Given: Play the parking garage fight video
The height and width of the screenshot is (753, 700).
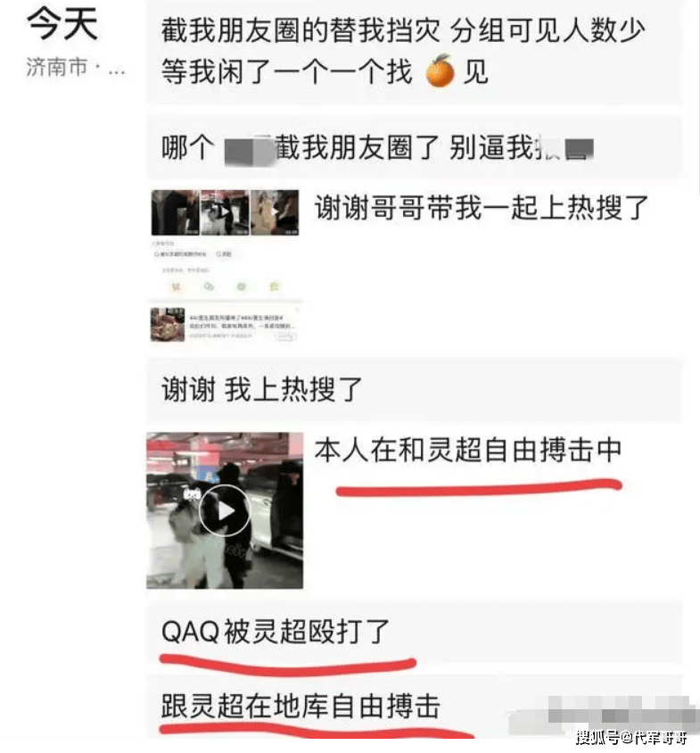Looking at the screenshot, I should tap(224, 510).
